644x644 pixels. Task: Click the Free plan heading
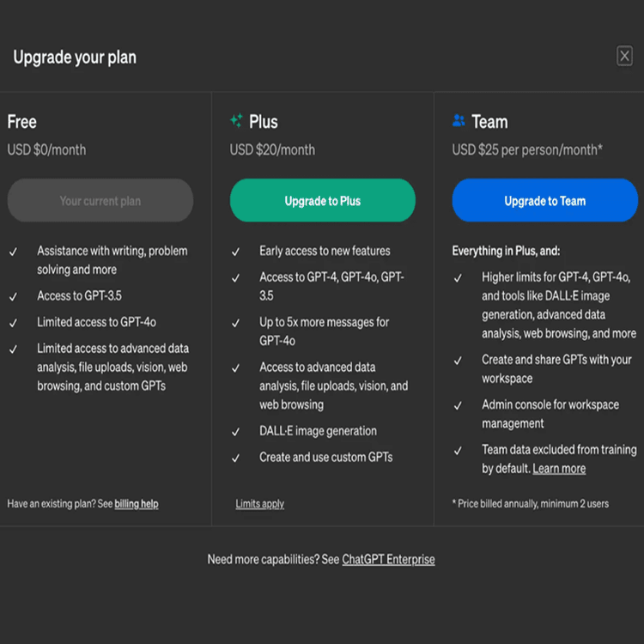click(22, 122)
